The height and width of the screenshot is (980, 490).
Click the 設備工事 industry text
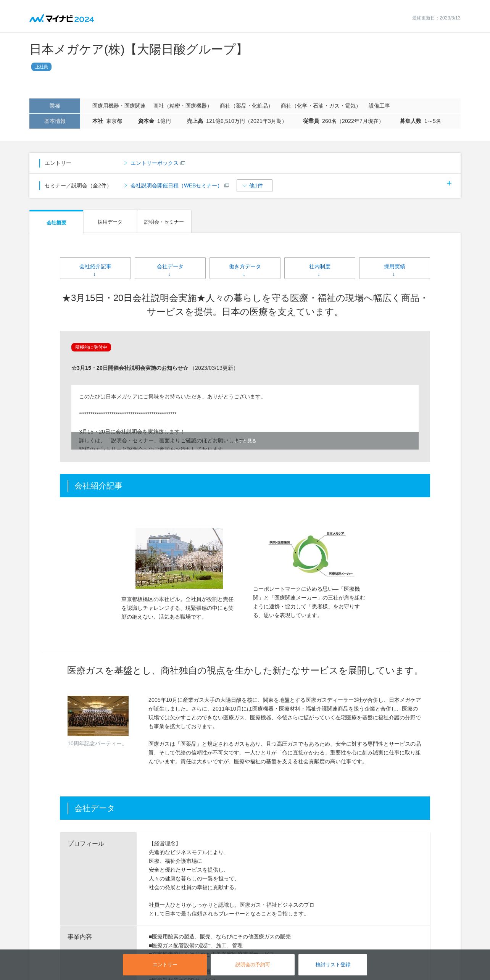pyautogui.click(x=379, y=106)
